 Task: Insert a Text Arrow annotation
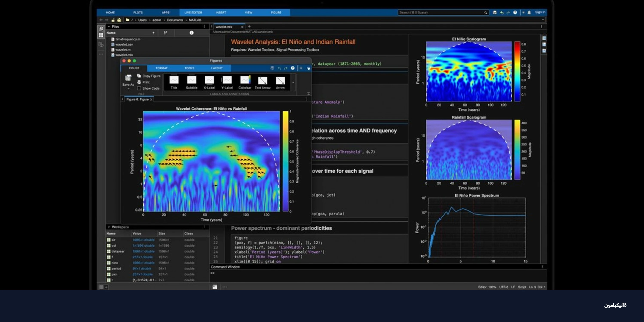click(x=262, y=80)
